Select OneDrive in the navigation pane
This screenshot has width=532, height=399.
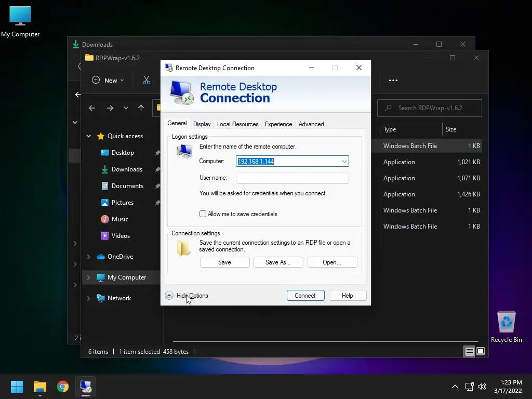click(120, 257)
